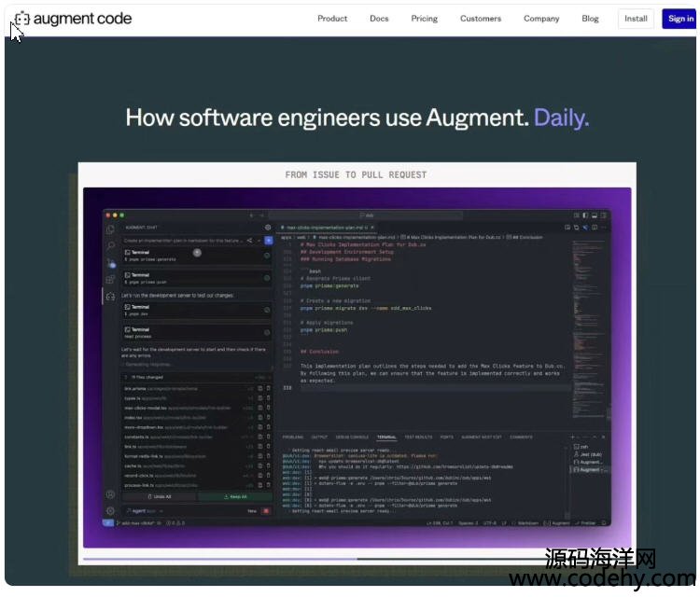Click the IDE command center search box
Viewport: 700px width, 597px height.
(x=366, y=215)
